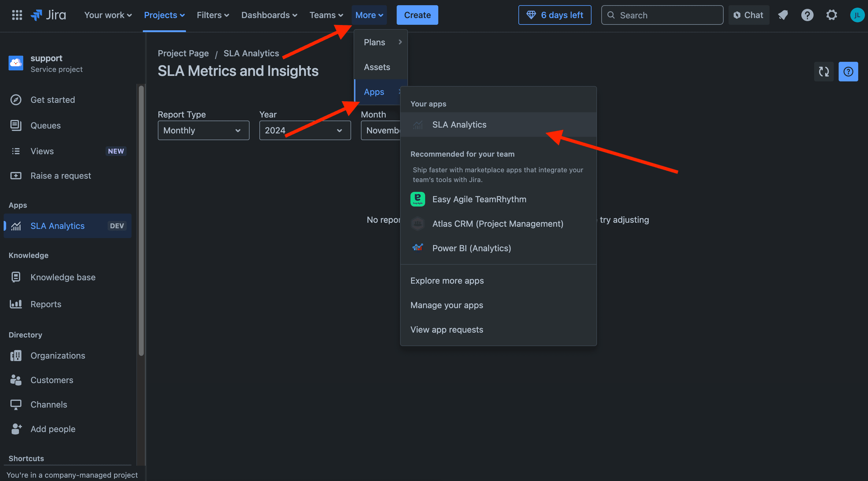
Task: Click the Channels monitor icon
Action: tap(16, 405)
